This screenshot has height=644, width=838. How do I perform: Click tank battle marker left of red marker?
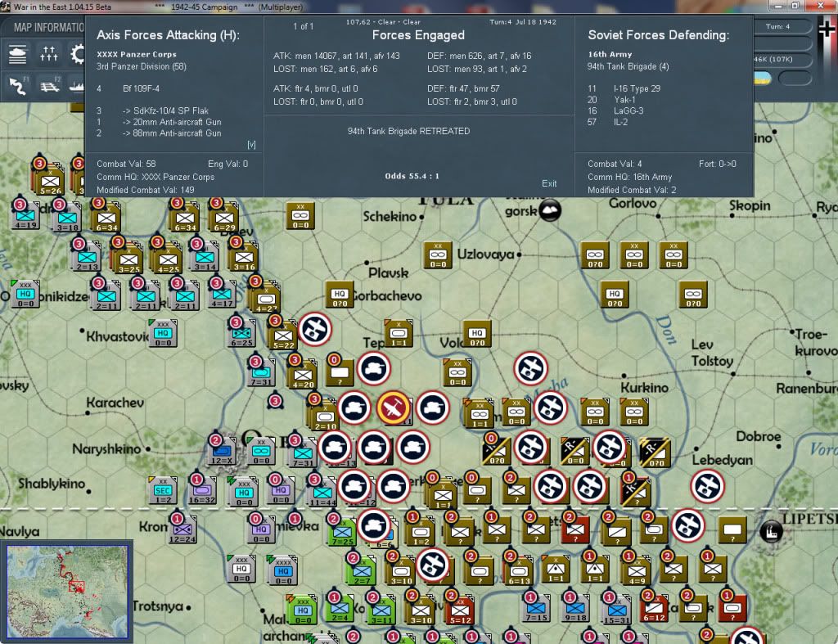point(354,408)
